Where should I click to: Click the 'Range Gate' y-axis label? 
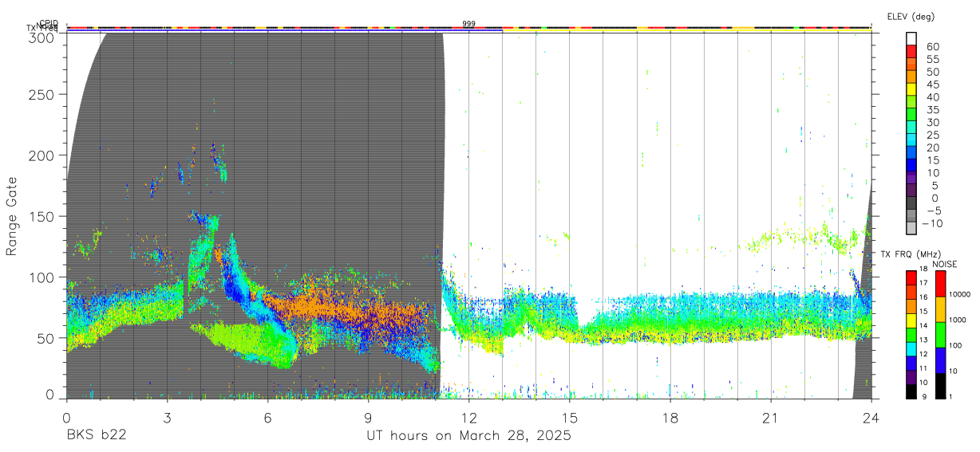click(12, 216)
